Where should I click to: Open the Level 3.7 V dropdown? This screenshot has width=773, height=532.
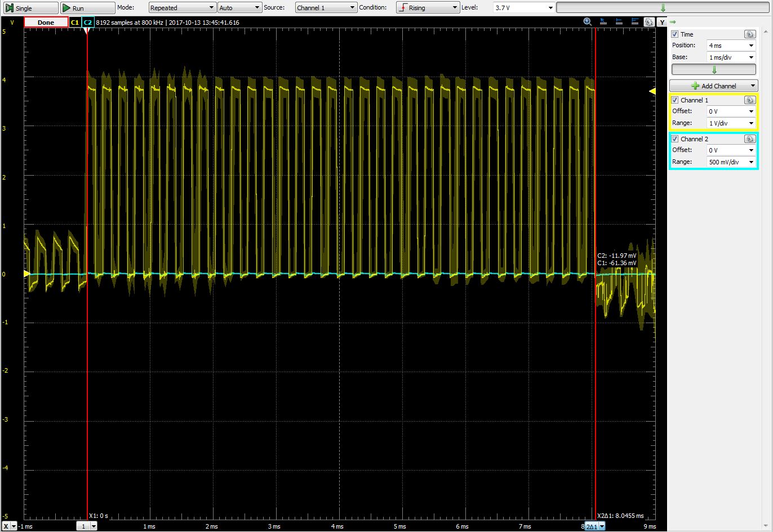pyautogui.click(x=524, y=8)
